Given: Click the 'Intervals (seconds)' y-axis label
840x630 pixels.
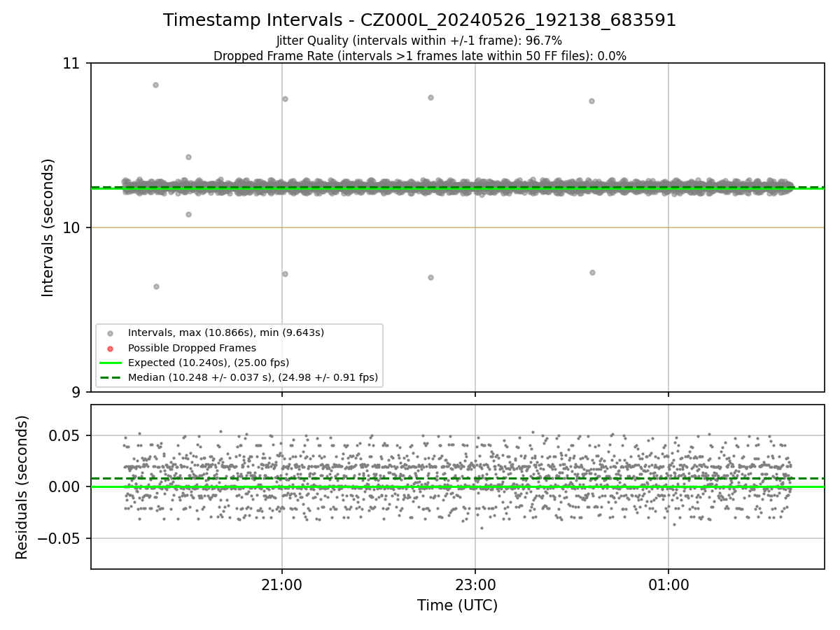Looking at the screenshot, I should 48,227.
